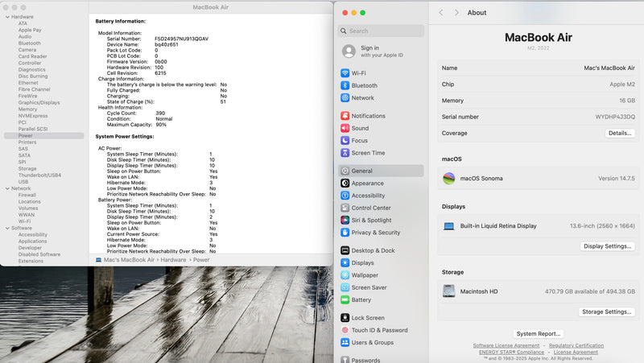This screenshot has height=363, width=644.
Task: Open the Software License Agreement link
Action: (x=506, y=345)
